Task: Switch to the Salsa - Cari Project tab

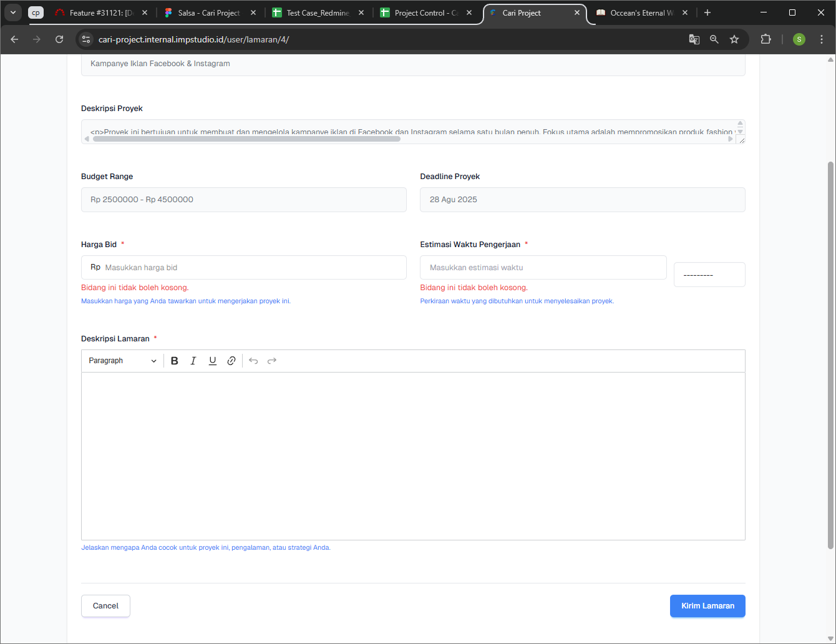Action: (x=209, y=12)
